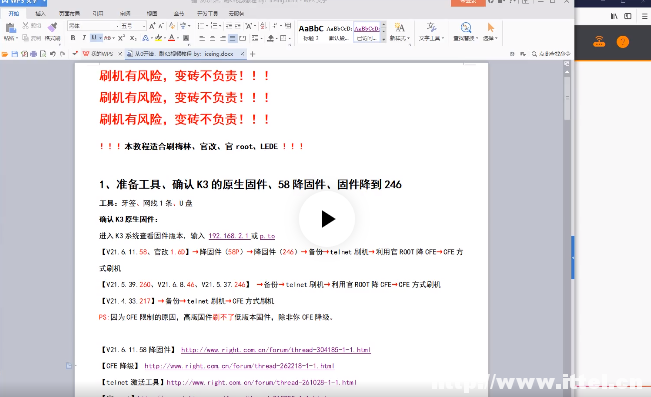Redo action with redo arrow
651x397 pixels.
(62, 54)
